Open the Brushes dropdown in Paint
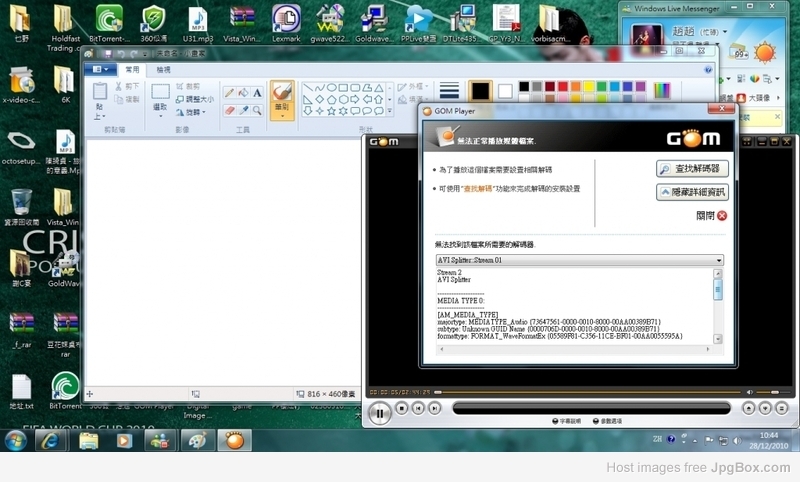Screen dimensions: 800x482 point(282,113)
